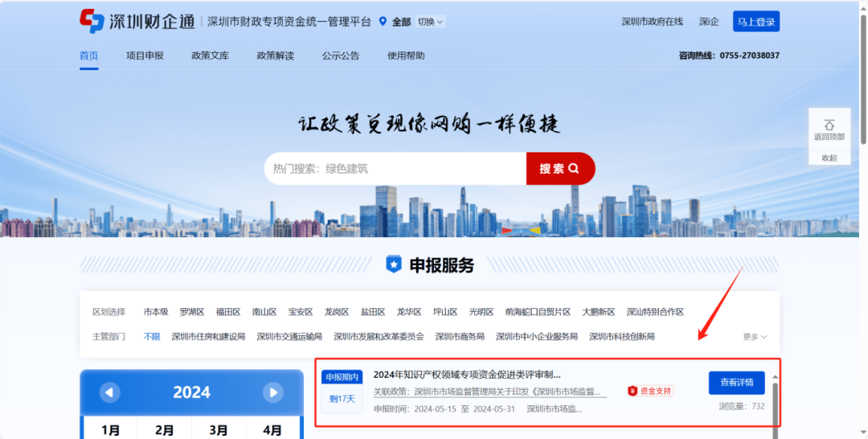Go to previous year in calendar
The image size is (868, 439).
coord(109,392)
